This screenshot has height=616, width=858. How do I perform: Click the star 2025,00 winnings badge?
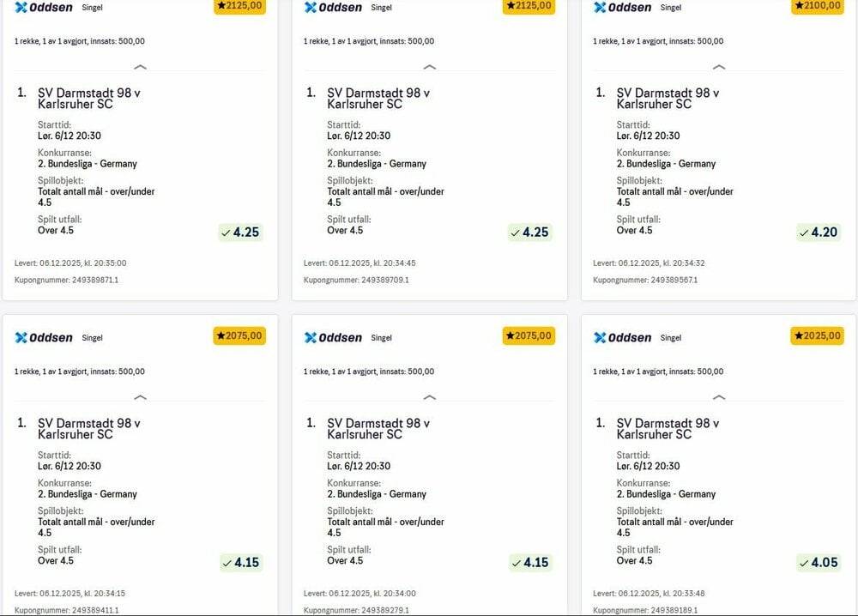pyautogui.click(x=818, y=336)
